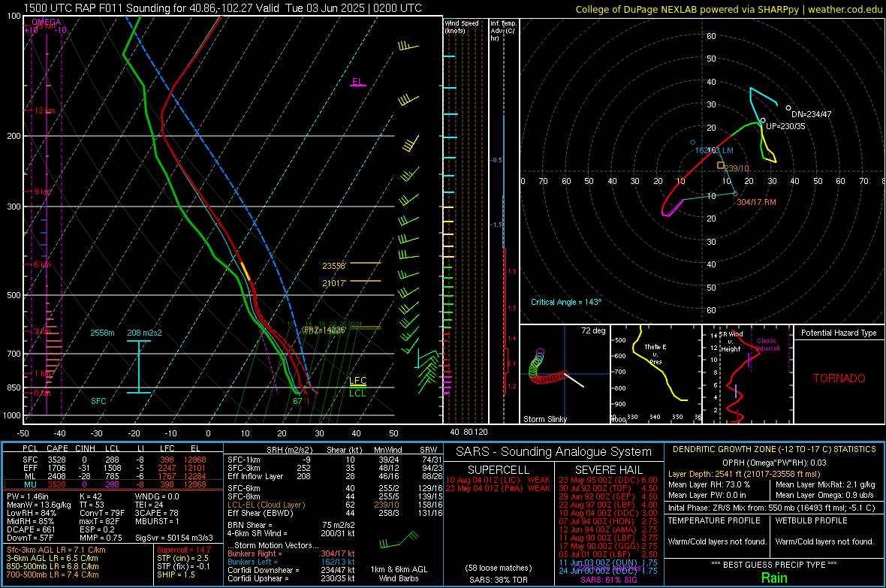Viewport: 886px width, 588px height.
Task: Click the 'DN=234/47' hodograph label
Action: pyautogui.click(x=812, y=114)
